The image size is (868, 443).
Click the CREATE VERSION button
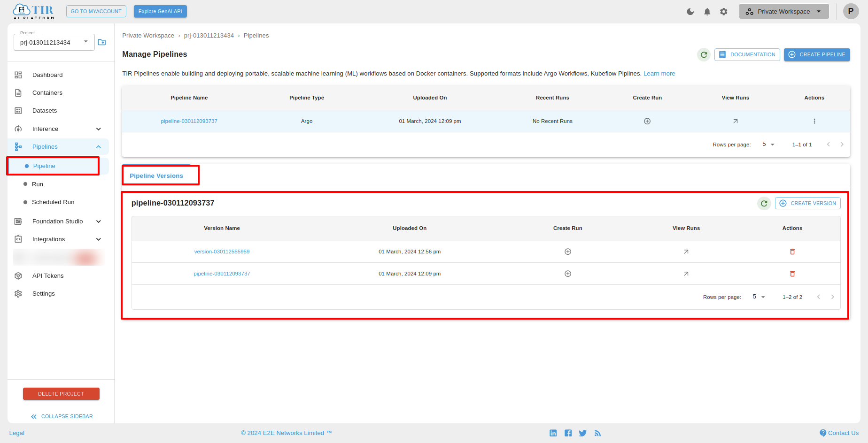pos(808,203)
